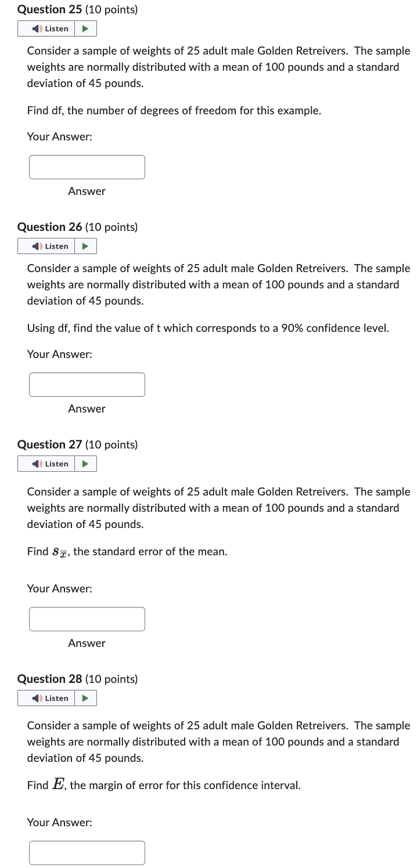This screenshot has height=868, width=417.
Task: Click the answer field for the standard error question
Action: [87, 619]
